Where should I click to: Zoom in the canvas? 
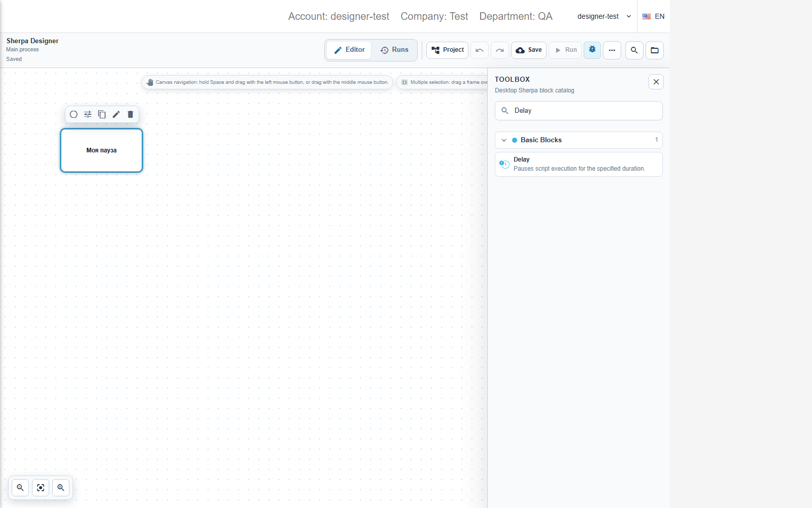[x=61, y=488]
